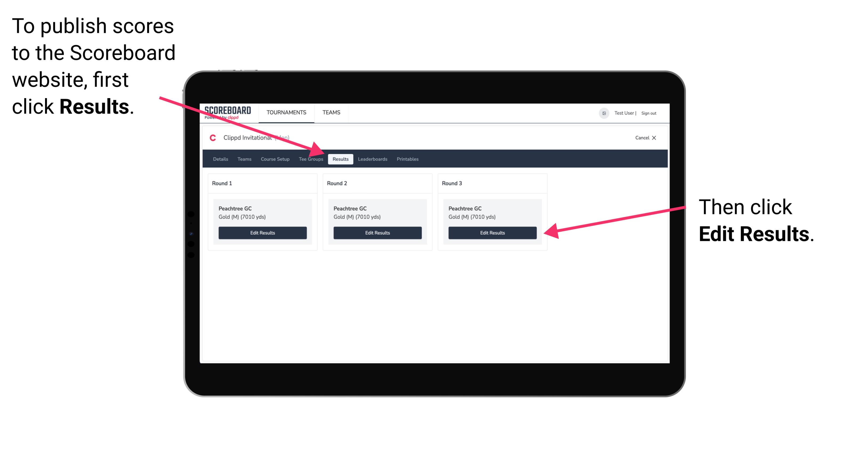This screenshot has height=467, width=868.
Task: Select the Results tab
Action: point(340,159)
